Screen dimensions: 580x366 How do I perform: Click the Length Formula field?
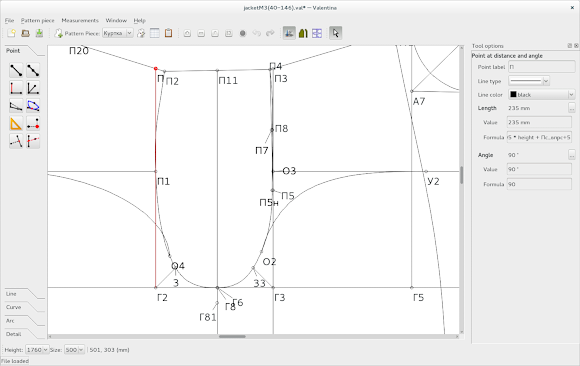[539, 137]
